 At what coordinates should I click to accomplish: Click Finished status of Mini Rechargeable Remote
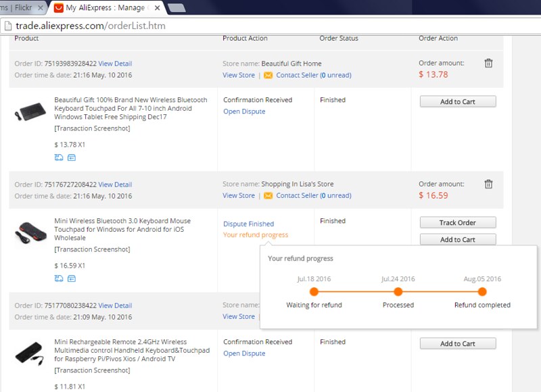coord(333,342)
